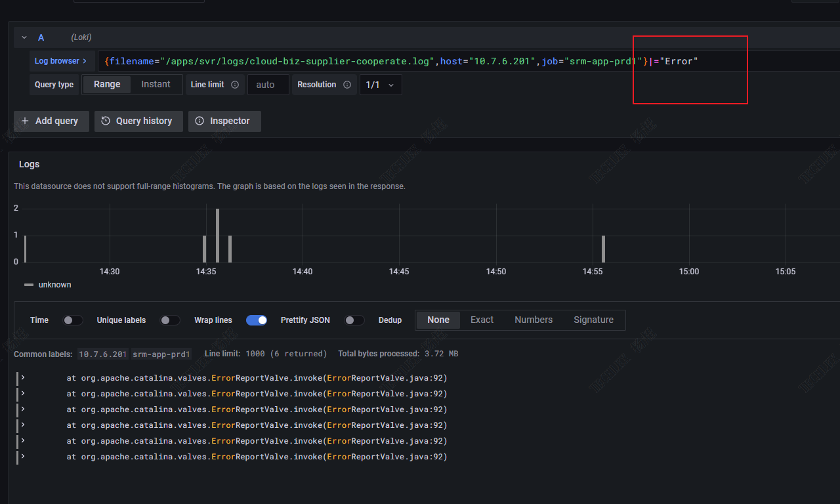Open Query history
The width and height of the screenshot is (840, 504).
coord(138,121)
